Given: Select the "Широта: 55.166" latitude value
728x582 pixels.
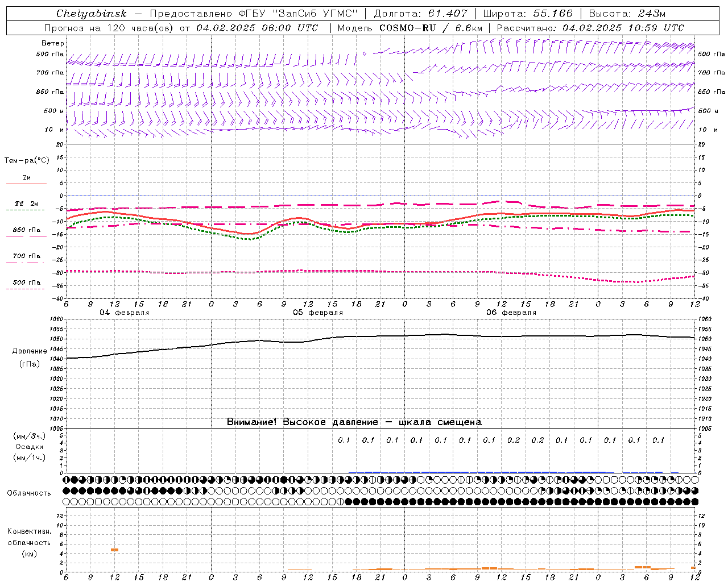Looking at the screenshot, I should pos(528,14).
